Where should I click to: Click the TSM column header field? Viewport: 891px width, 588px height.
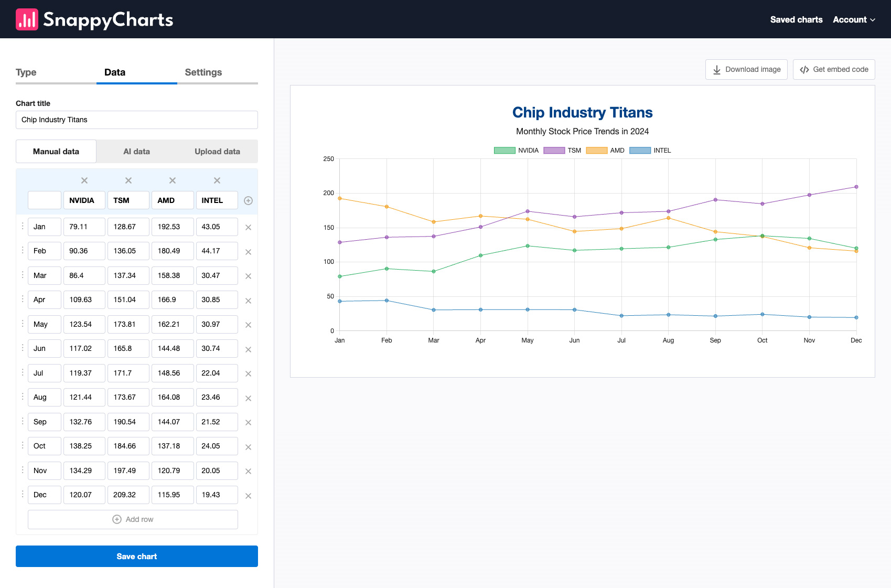(128, 200)
